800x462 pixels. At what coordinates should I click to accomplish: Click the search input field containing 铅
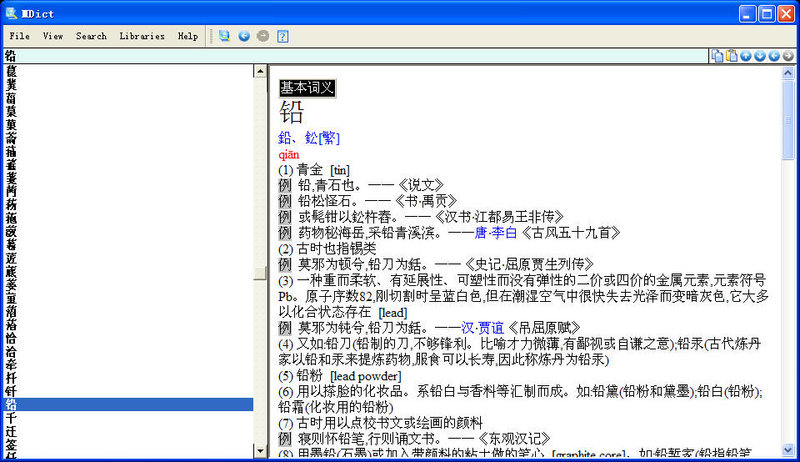click(350, 56)
